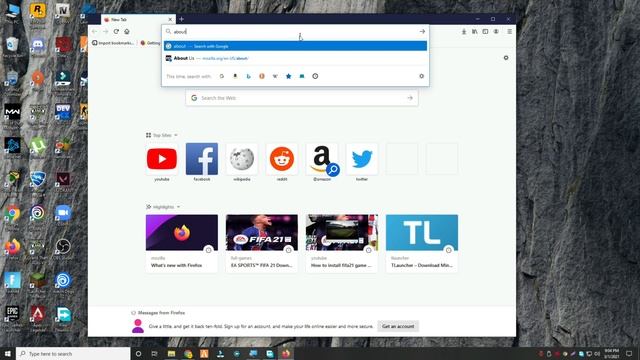Viewport: 640px width, 360px height.
Task: Open search settings gear in urlbar dropdown
Action: (422, 76)
